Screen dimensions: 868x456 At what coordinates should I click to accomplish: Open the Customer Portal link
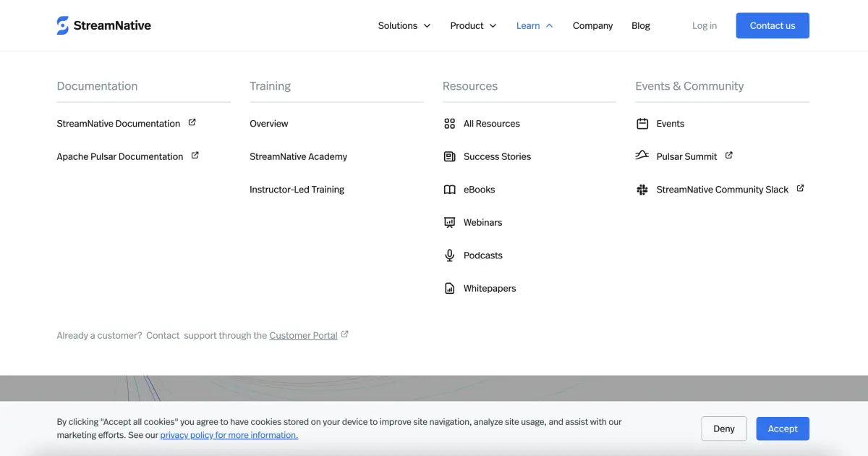click(304, 336)
